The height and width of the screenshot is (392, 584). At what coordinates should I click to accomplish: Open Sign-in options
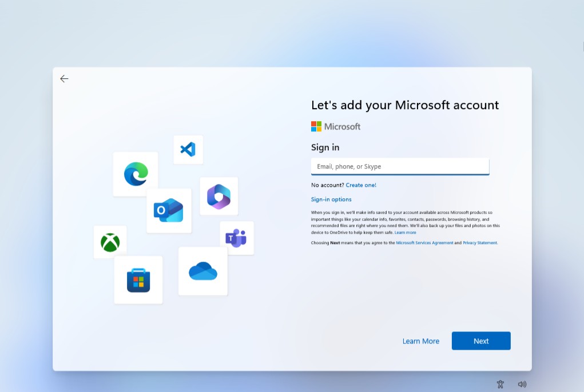click(x=331, y=199)
